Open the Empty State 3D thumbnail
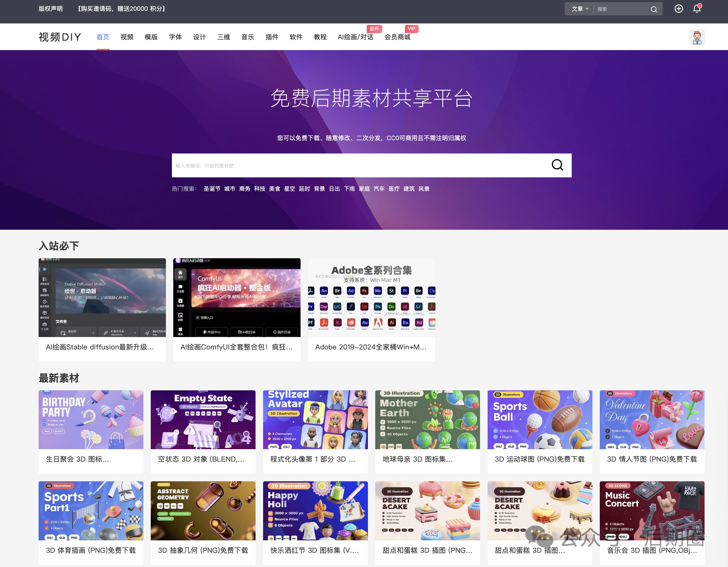 coord(203,420)
